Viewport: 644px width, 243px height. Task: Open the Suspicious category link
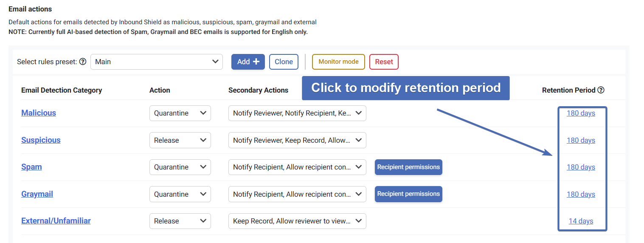(x=41, y=140)
